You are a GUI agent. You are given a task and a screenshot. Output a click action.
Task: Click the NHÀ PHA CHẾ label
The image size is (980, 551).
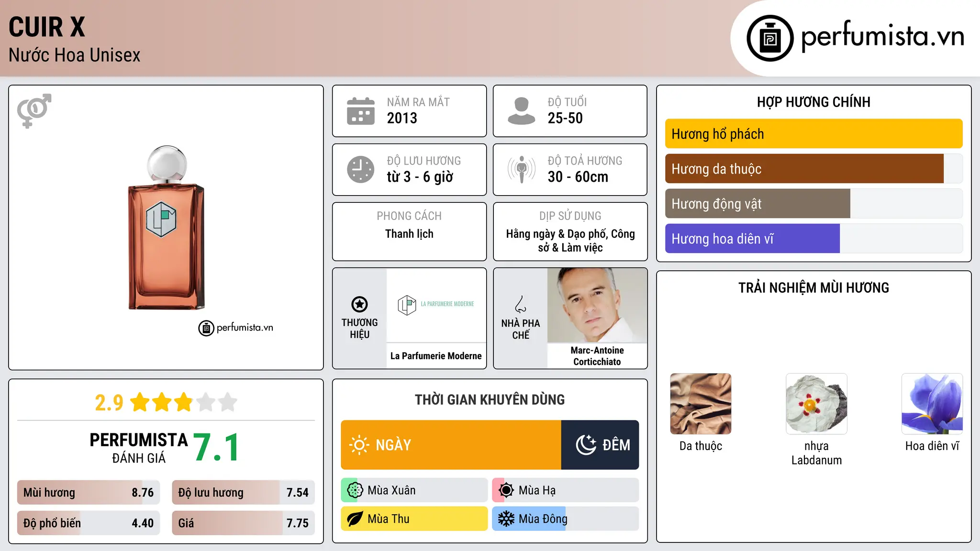click(x=521, y=329)
